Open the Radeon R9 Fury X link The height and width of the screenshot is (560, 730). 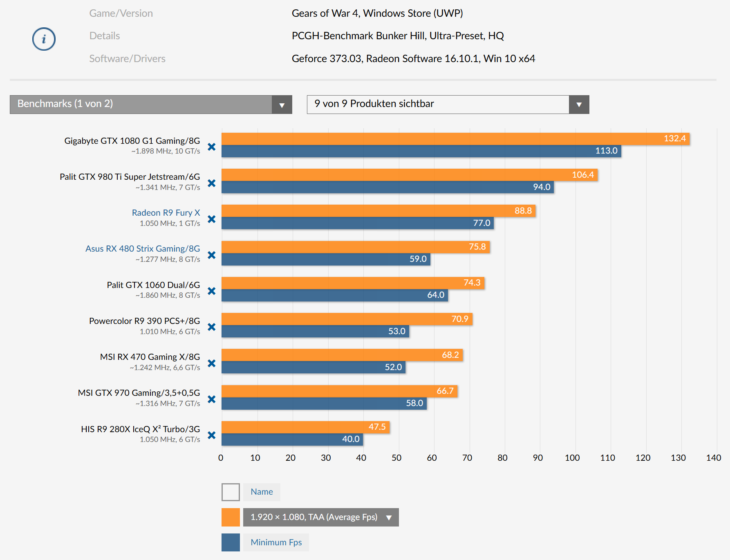(166, 213)
